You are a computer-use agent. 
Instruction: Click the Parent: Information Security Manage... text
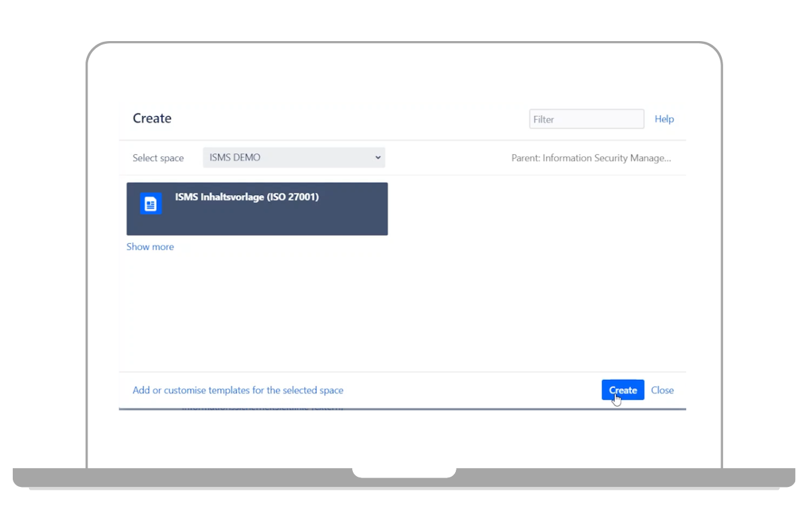tap(591, 158)
